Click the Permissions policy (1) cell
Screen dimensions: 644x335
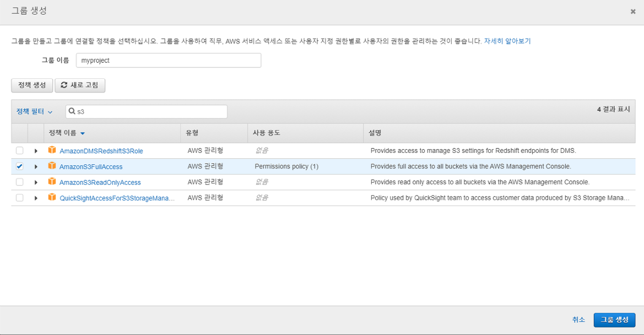286,166
